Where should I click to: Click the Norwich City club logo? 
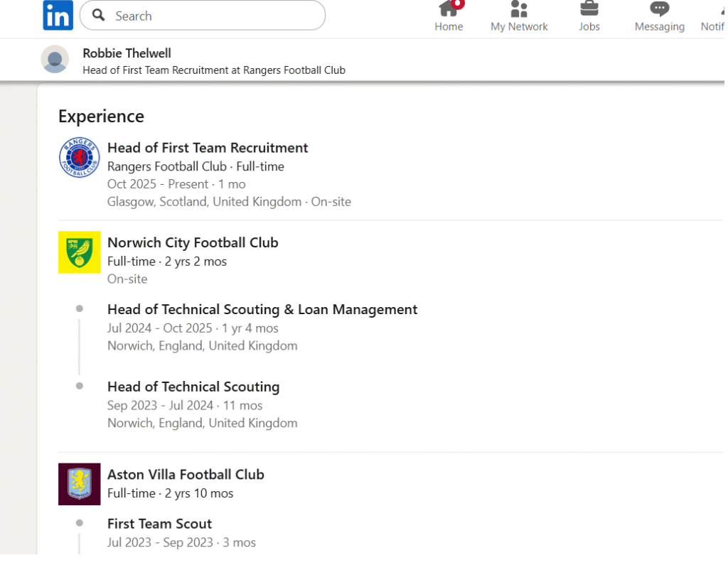[x=80, y=252]
